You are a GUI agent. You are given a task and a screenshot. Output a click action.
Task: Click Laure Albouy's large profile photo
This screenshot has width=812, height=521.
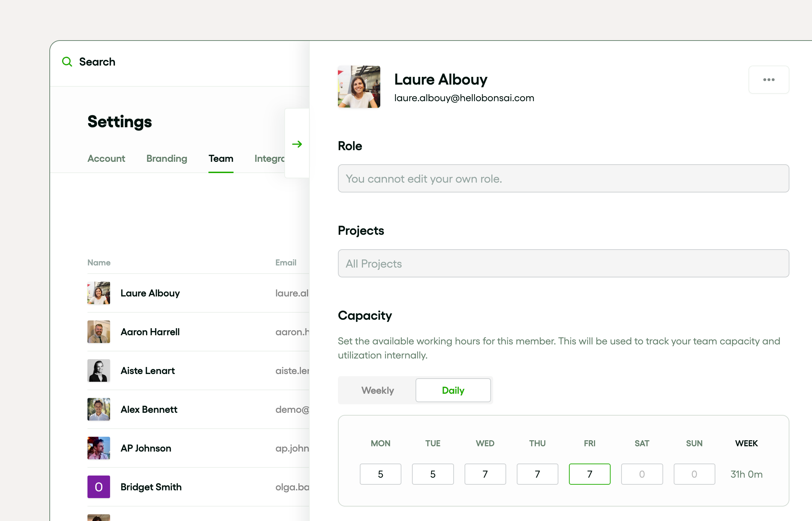click(x=359, y=87)
